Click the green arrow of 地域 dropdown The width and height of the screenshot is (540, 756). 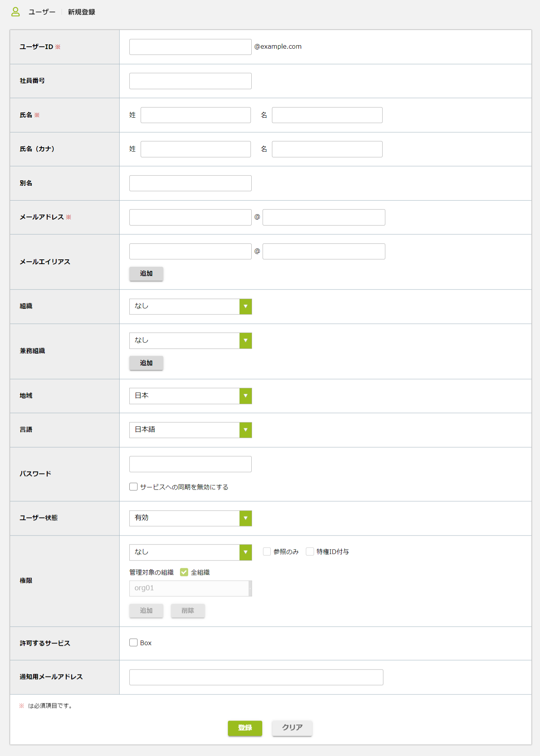click(245, 396)
